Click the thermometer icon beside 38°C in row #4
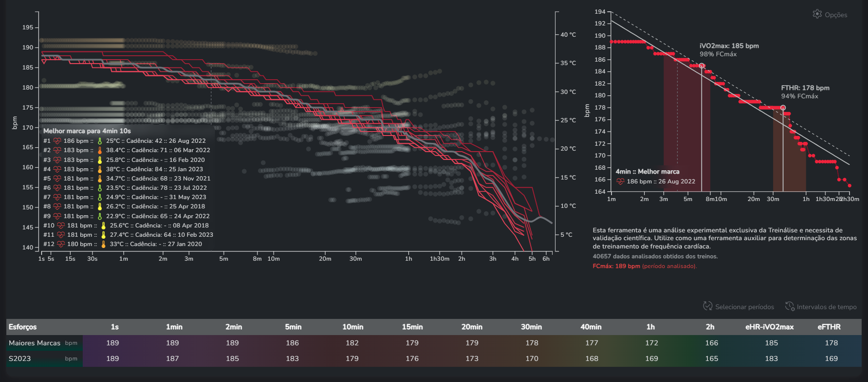This screenshot has width=868, height=382. pyautogui.click(x=100, y=169)
